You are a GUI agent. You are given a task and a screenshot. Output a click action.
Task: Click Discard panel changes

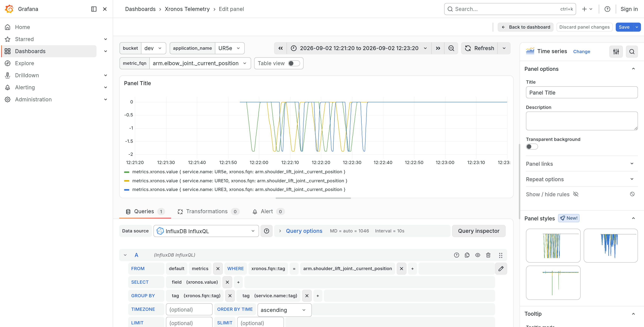[584, 27]
